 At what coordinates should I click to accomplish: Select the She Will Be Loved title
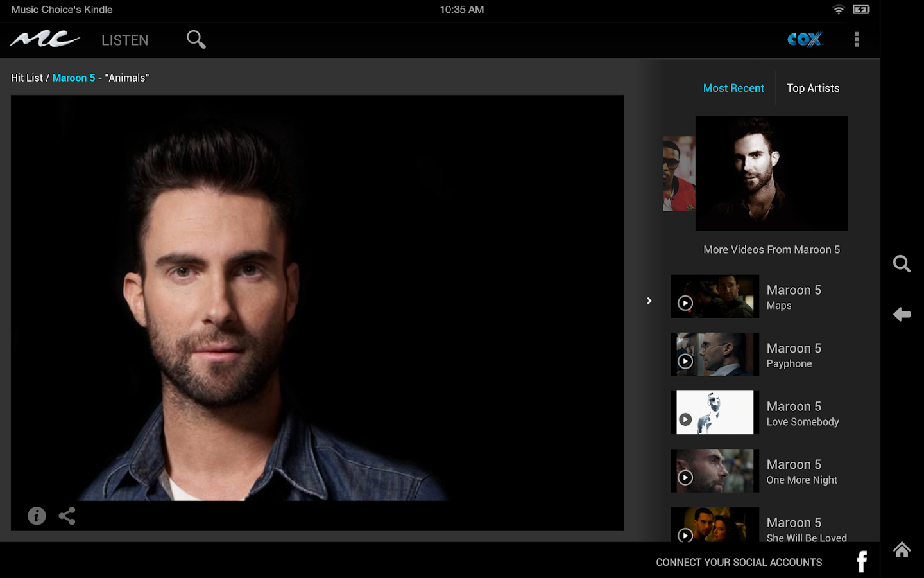(807, 538)
